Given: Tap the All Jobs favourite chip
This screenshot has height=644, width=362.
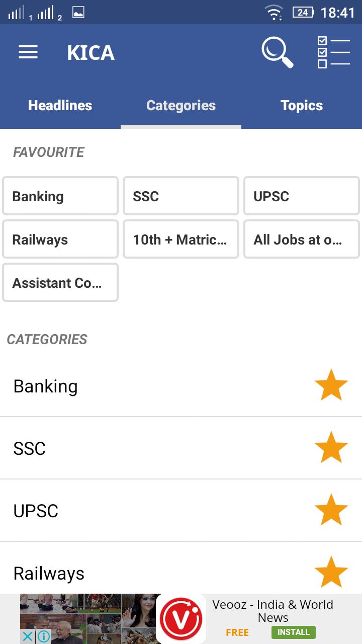Looking at the screenshot, I should point(302,239).
